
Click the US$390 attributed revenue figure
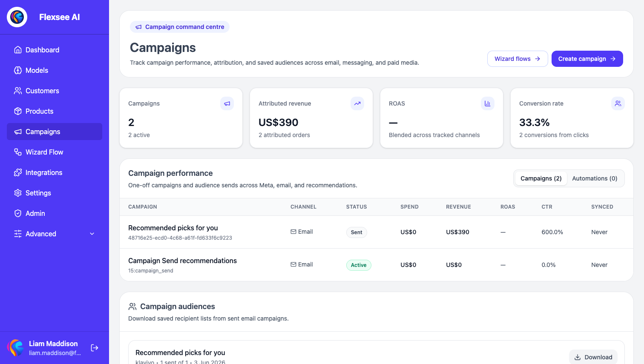tap(279, 123)
